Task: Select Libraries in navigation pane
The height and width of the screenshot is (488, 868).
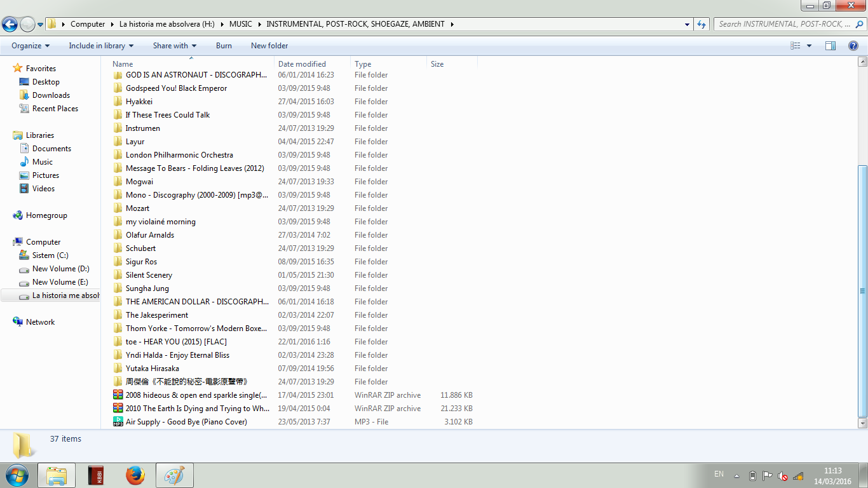Action: click(40, 135)
